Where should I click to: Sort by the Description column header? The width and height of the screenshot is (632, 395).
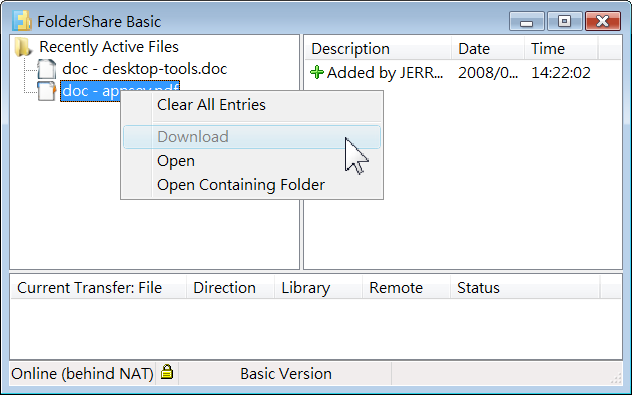378,49
